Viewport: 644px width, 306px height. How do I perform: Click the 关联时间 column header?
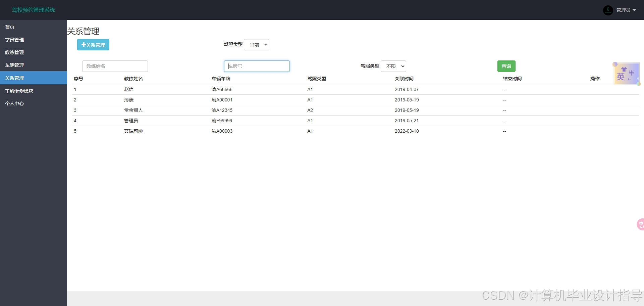pos(404,79)
